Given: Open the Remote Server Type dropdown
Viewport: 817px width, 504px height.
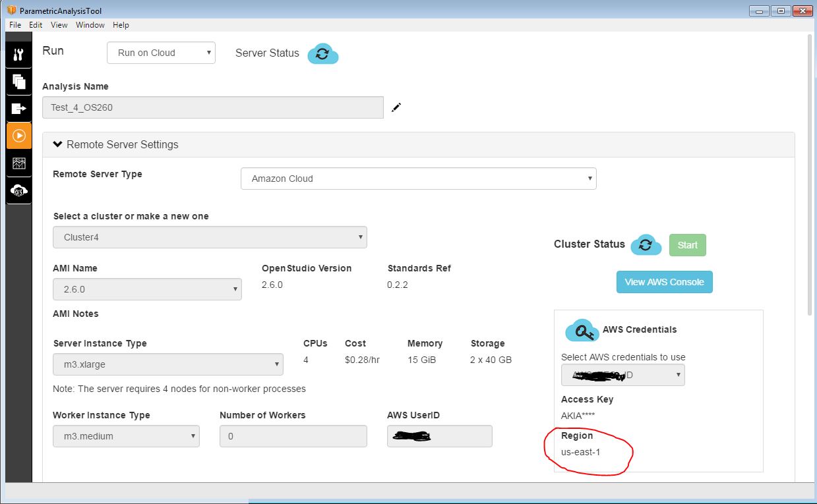Looking at the screenshot, I should coord(419,179).
